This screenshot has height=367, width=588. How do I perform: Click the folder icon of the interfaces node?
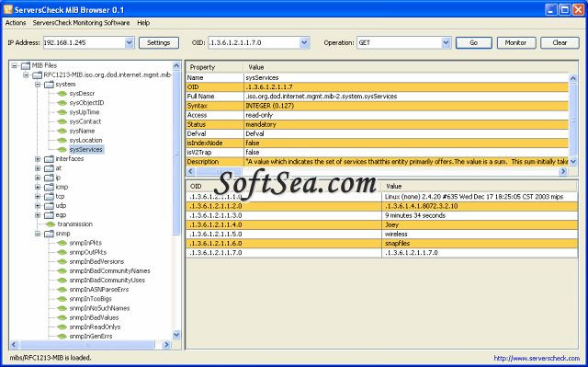tap(49, 159)
